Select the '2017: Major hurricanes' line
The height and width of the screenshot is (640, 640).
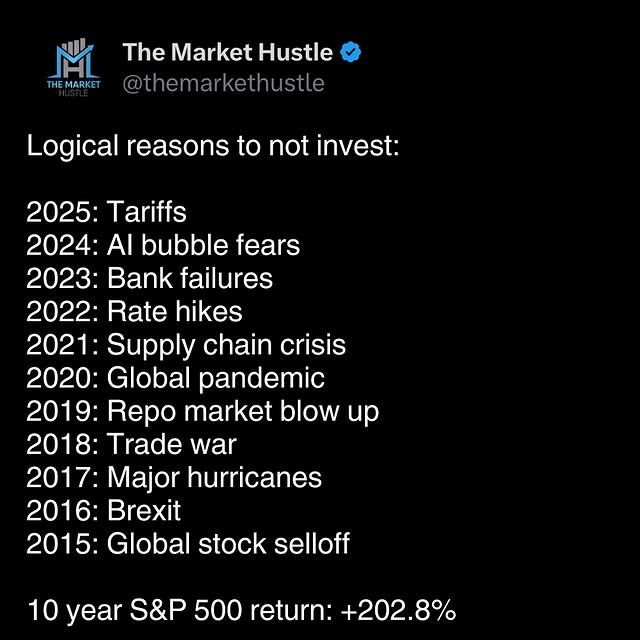[x=175, y=477]
